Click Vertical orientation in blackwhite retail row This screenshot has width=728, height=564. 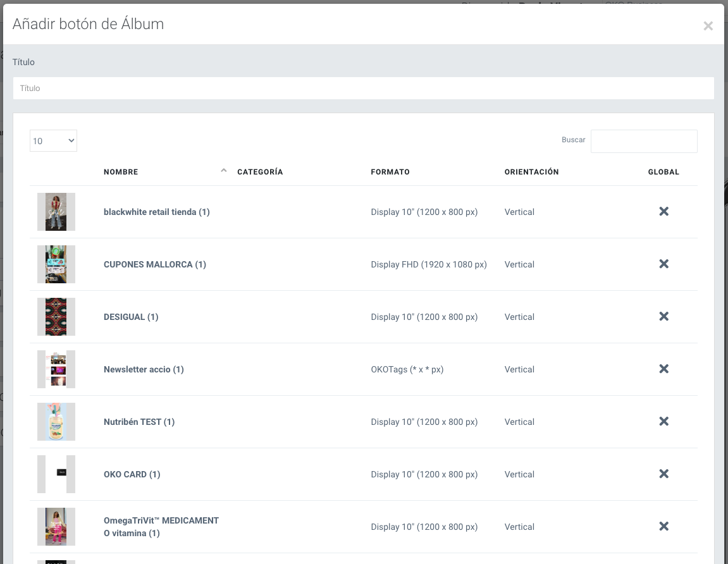519,212
